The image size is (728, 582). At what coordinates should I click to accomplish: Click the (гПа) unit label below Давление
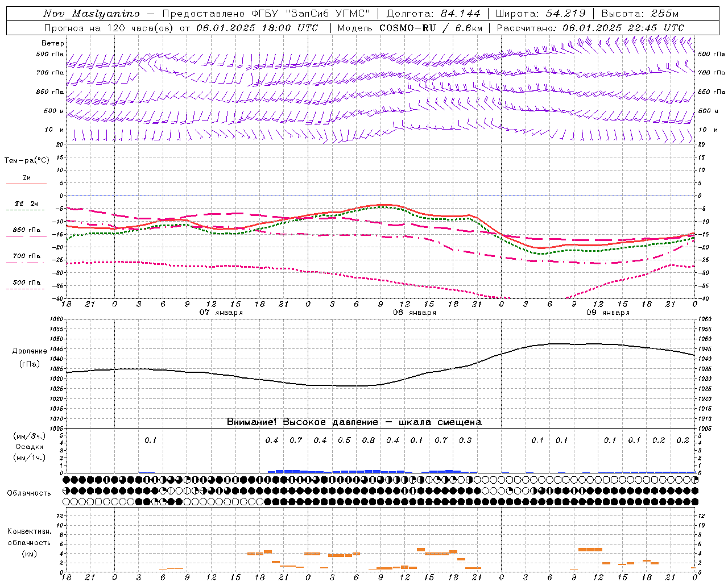[30, 364]
